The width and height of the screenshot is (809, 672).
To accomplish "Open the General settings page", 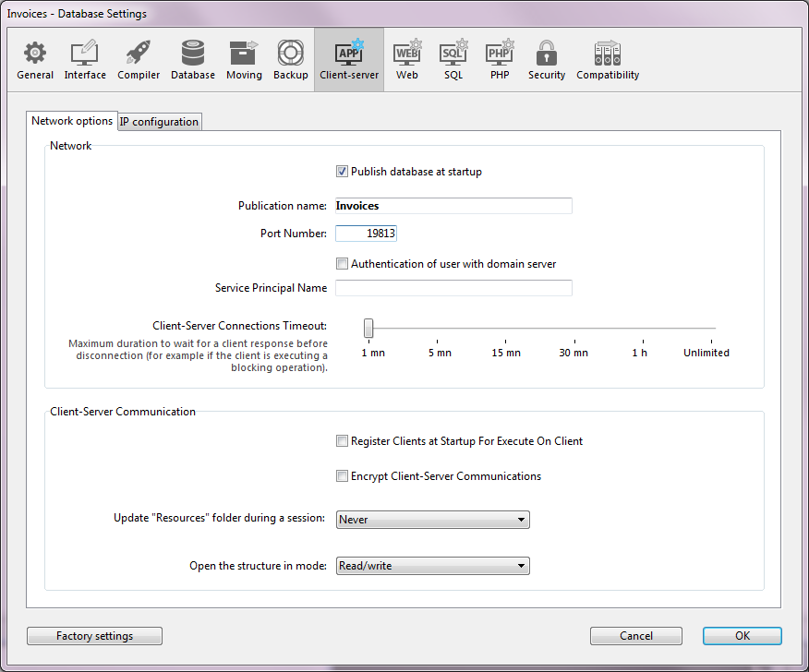I will 35,61.
